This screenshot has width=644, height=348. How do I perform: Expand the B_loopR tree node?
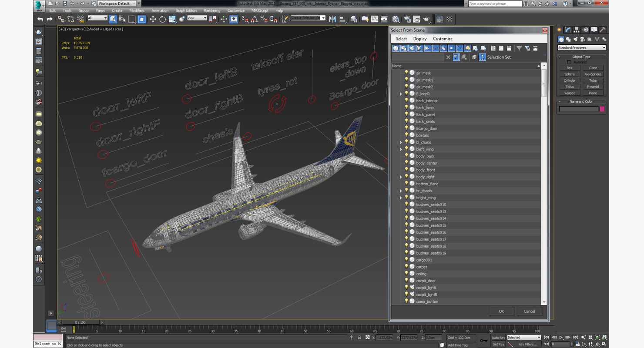click(x=401, y=94)
